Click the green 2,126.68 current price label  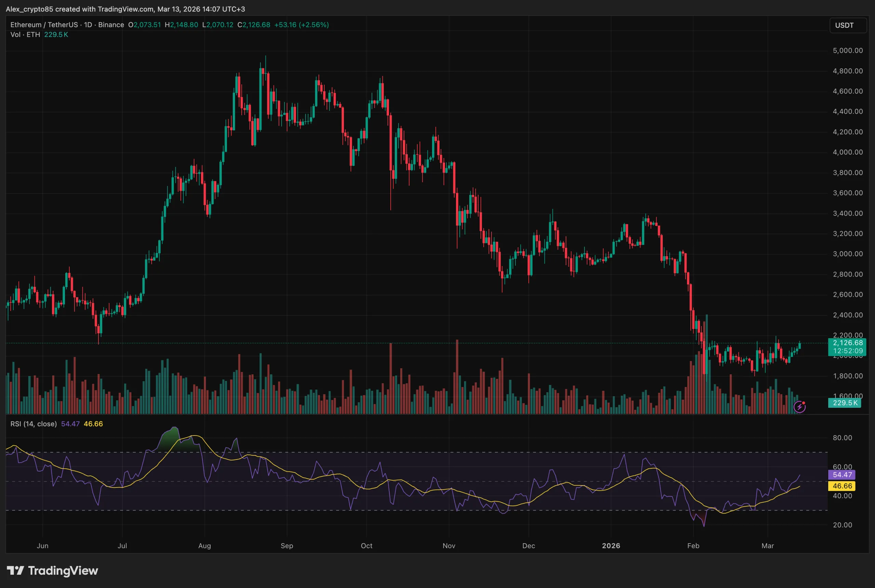(x=847, y=343)
